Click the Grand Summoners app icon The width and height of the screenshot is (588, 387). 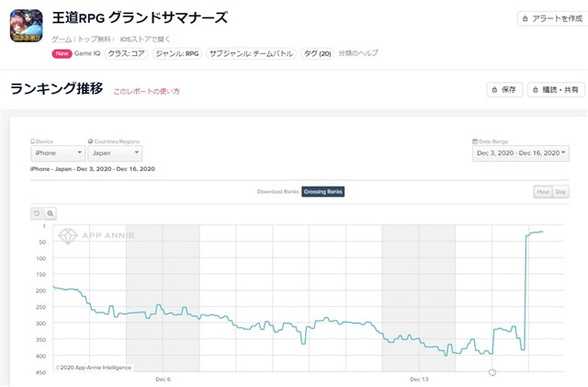(27, 26)
